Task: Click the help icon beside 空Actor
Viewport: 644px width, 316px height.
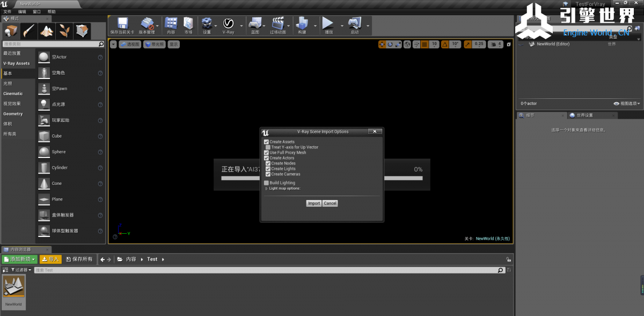Action: [x=100, y=57]
